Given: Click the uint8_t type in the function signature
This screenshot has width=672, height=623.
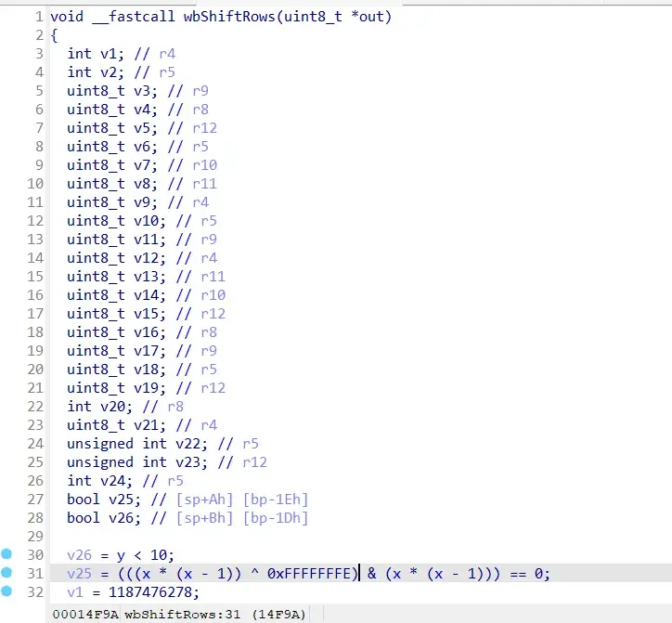Looking at the screenshot, I should (x=313, y=17).
